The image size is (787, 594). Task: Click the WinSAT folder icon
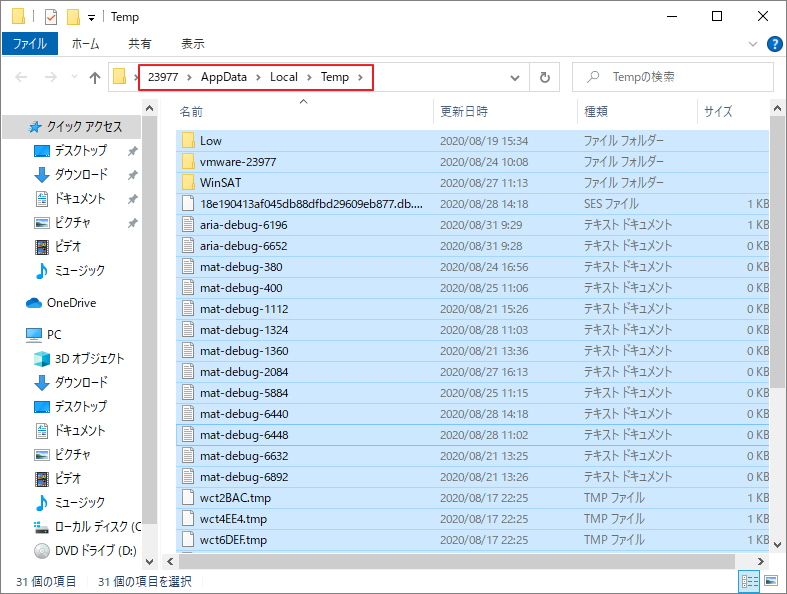(188, 183)
